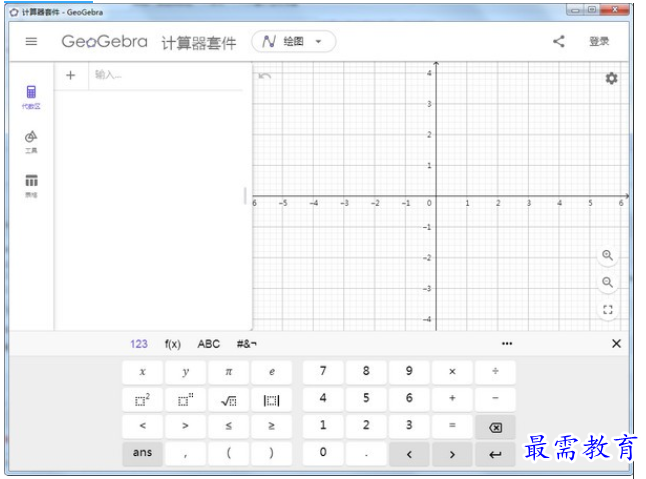
Task: Tap the π key
Action: point(229,372)
